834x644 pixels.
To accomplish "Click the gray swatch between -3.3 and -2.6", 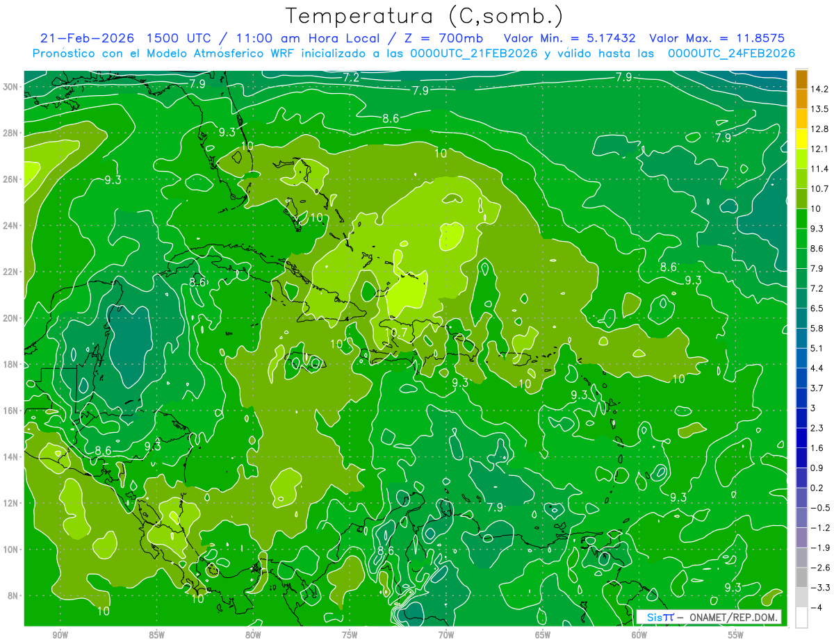I will coord(801,577).
